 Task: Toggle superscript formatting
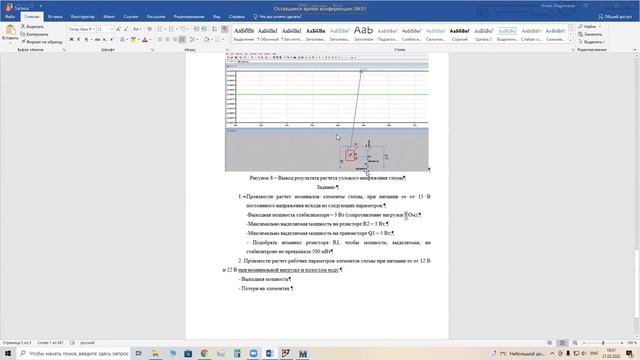[111, 40]
